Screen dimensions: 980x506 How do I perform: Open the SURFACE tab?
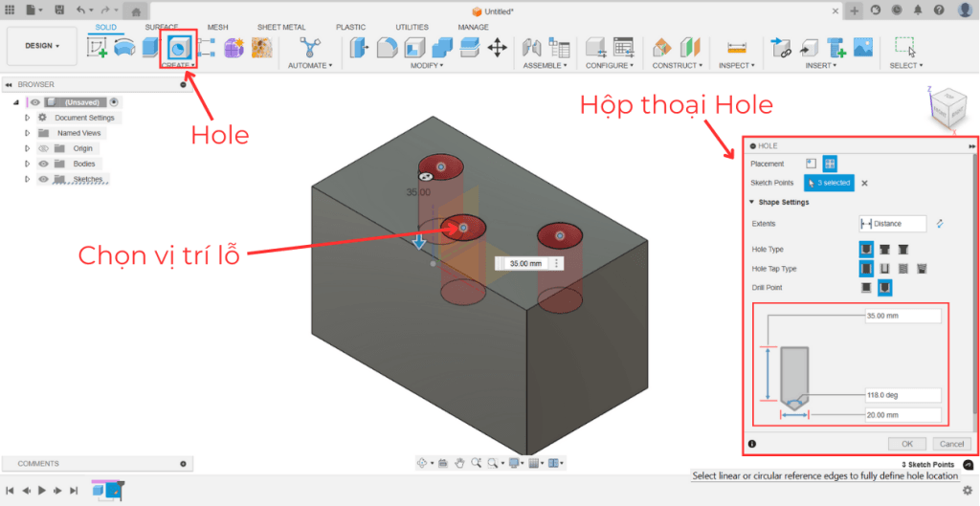pos(162,27)
